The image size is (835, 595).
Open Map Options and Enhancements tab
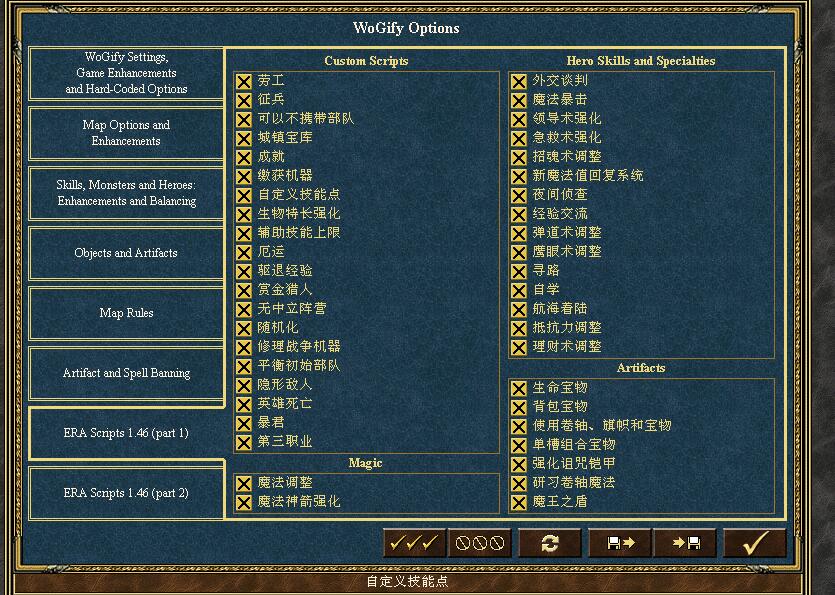tap(126, 133)
